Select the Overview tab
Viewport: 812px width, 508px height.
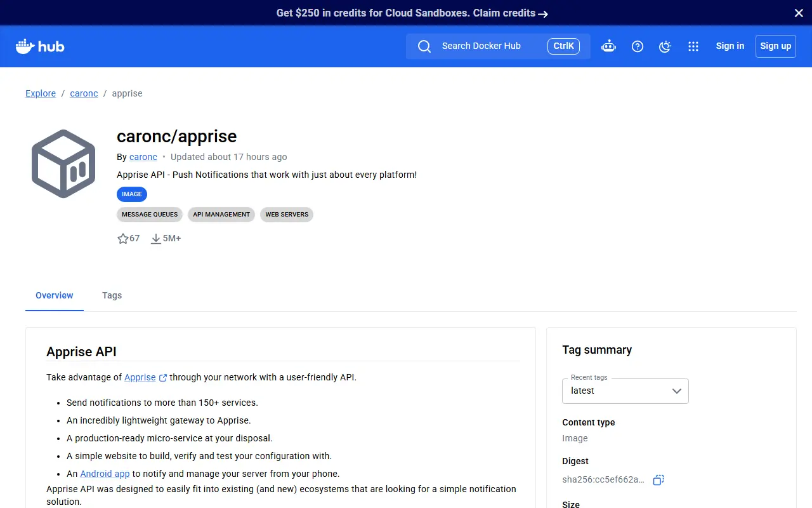pos(55,295)
